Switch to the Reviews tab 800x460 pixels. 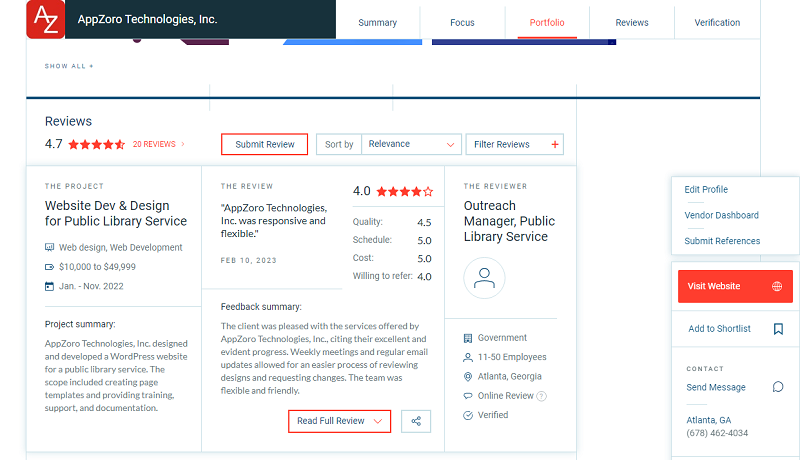[632, 22]
